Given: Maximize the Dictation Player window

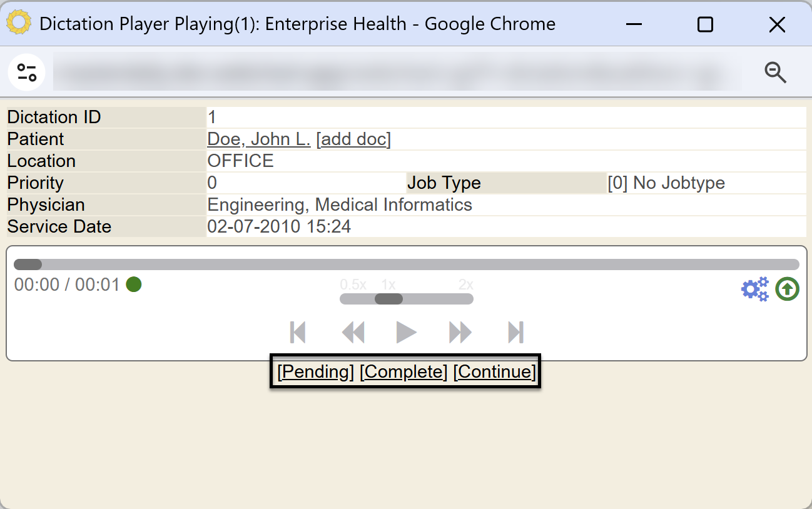Looking at the screenshot, I should 705,24.
